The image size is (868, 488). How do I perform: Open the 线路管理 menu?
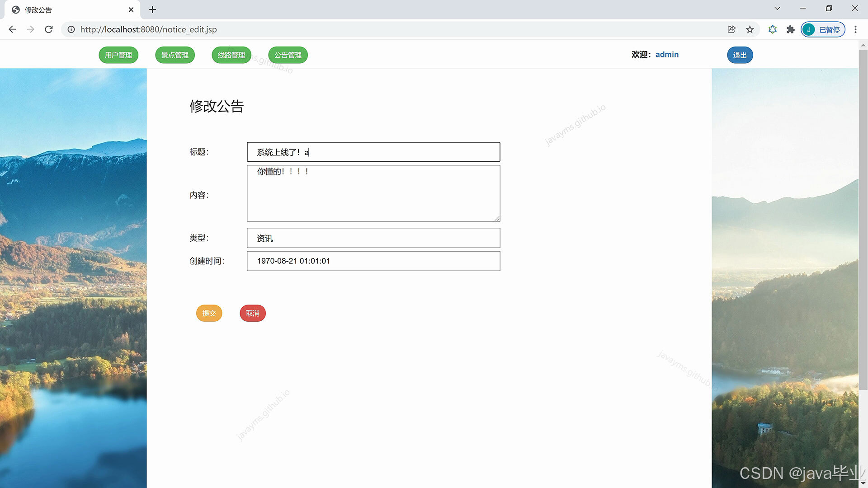231,55
